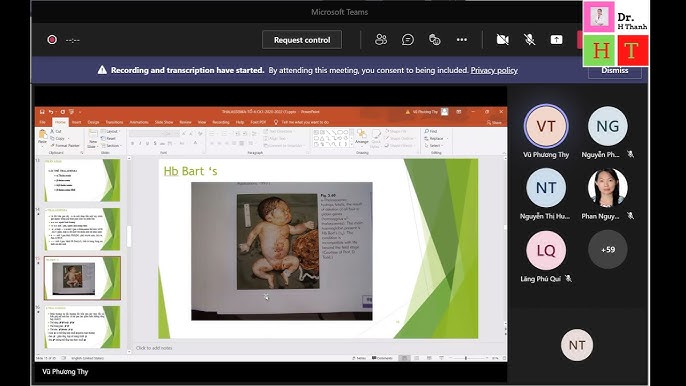Click the Share content tray icon
686x386 pixels.
(x=556, y=40)
